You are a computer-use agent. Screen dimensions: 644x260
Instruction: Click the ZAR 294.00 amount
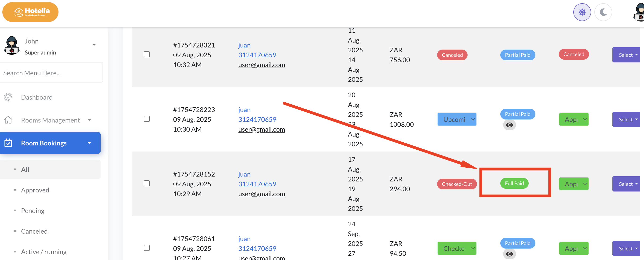click(399, 184)
